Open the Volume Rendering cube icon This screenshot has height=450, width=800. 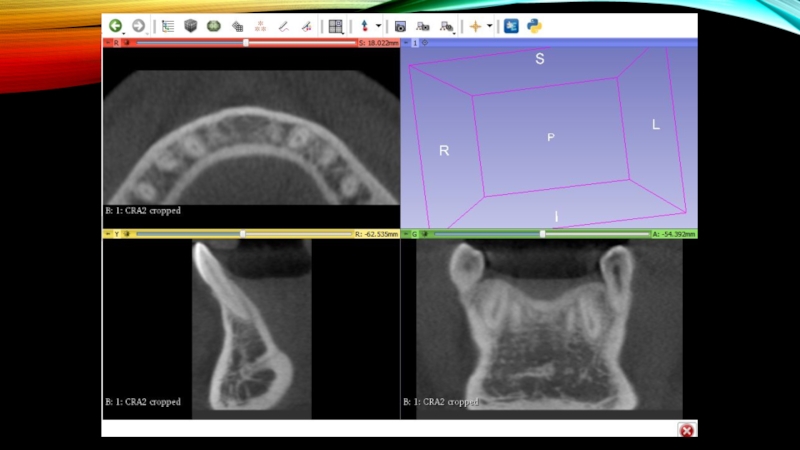[x=190, y=26]
